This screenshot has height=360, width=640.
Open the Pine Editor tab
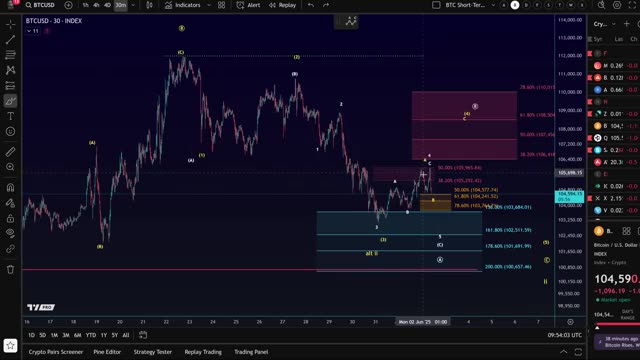[107, 352]
